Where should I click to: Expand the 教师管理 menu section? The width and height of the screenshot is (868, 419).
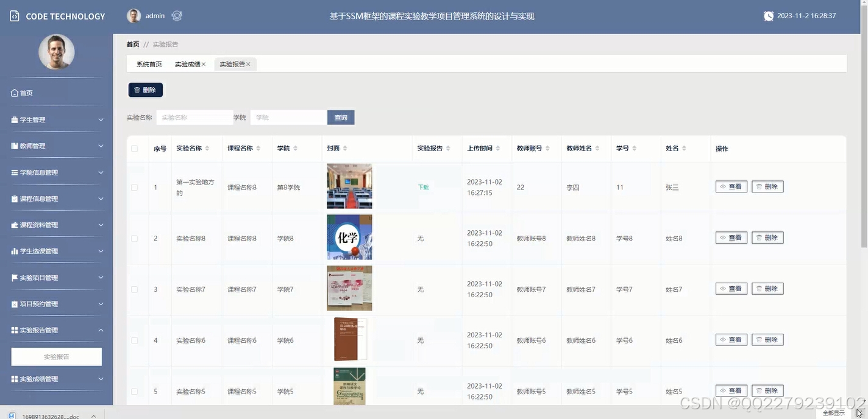(56, 146)
